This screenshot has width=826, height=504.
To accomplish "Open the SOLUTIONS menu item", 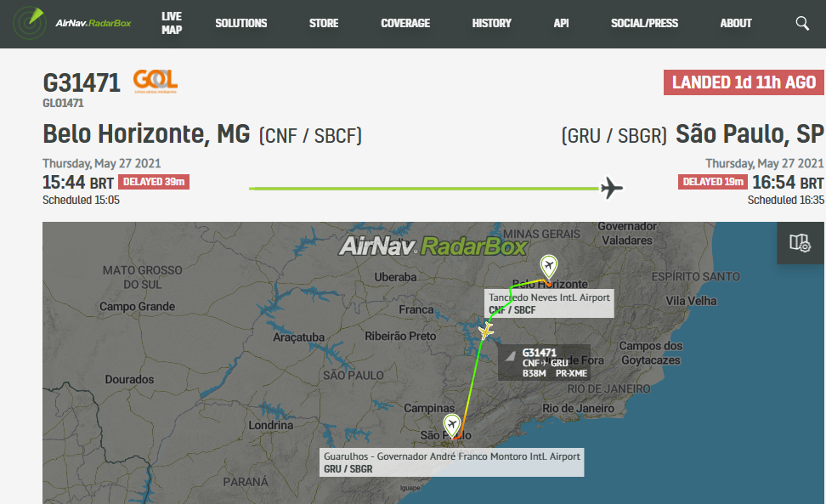I will click(241, 23).
